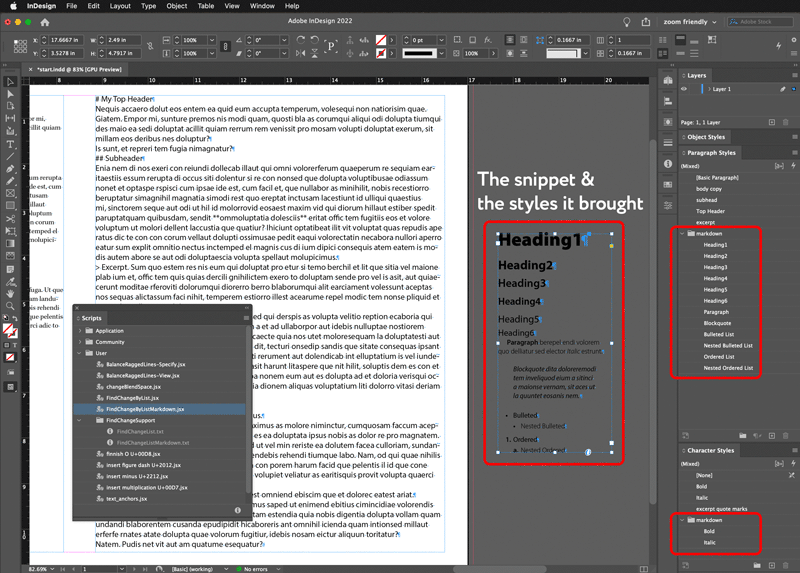Open the Object menu

click(x=177, y=6)
